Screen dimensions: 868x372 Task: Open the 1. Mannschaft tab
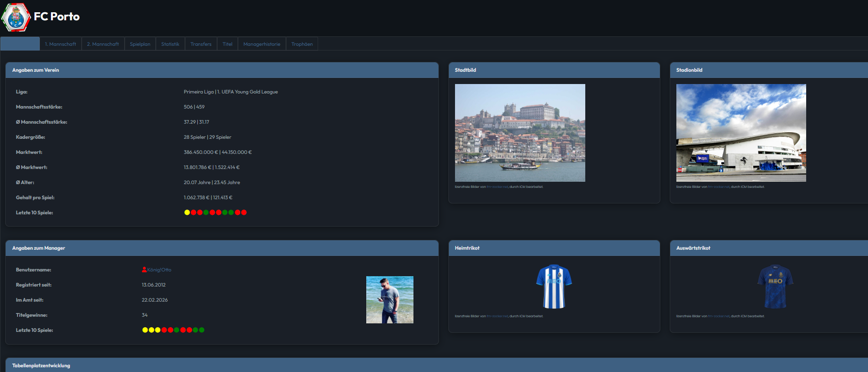(60, 44)
